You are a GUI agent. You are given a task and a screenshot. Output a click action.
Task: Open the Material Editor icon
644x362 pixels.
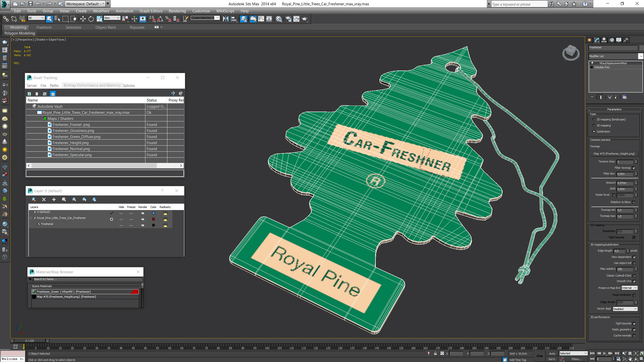point(279,19)
